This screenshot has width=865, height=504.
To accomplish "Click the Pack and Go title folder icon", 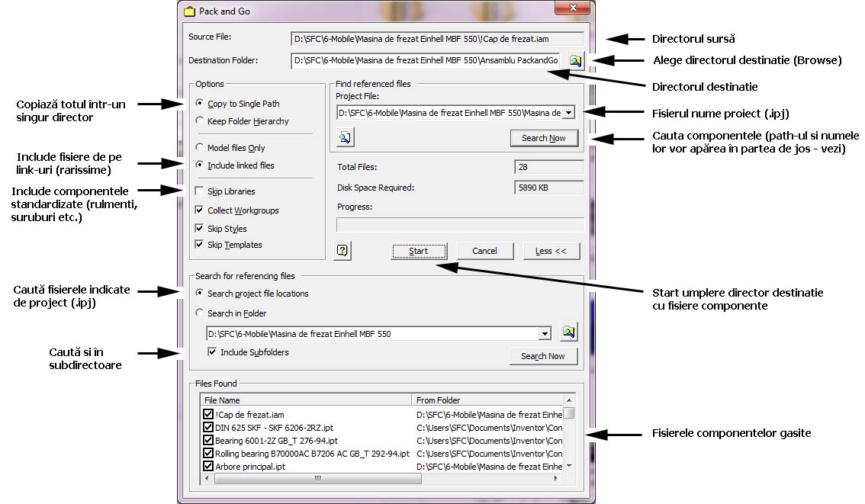I will tap(189, 11).
